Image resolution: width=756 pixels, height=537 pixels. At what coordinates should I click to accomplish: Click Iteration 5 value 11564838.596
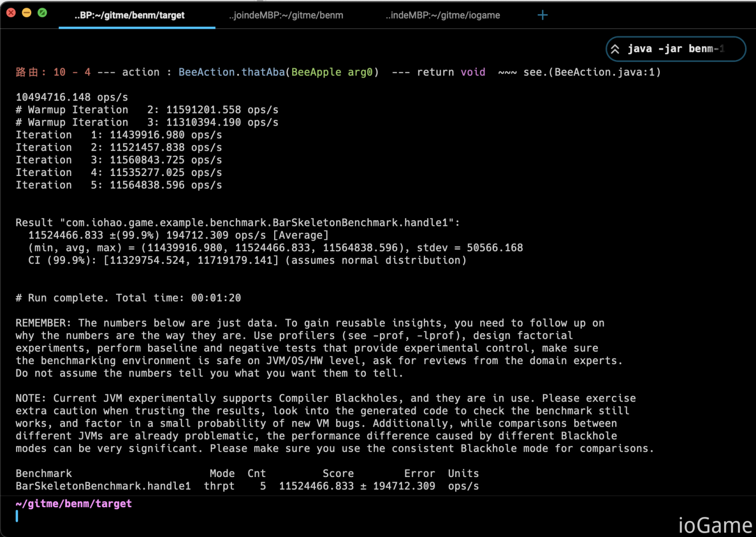pyautogui.click(x=147, y=185)
